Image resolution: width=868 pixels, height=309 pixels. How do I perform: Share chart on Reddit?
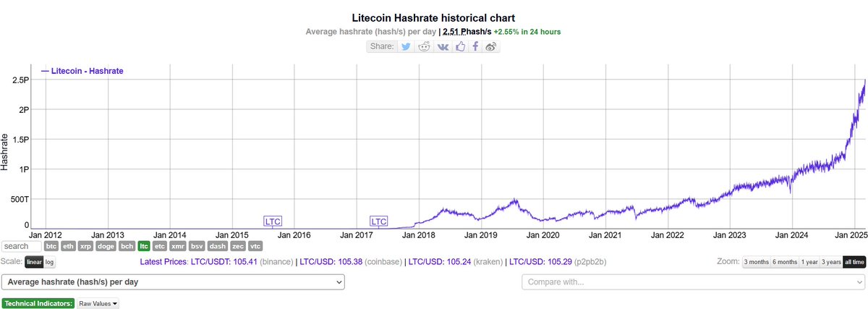(425, 46)
